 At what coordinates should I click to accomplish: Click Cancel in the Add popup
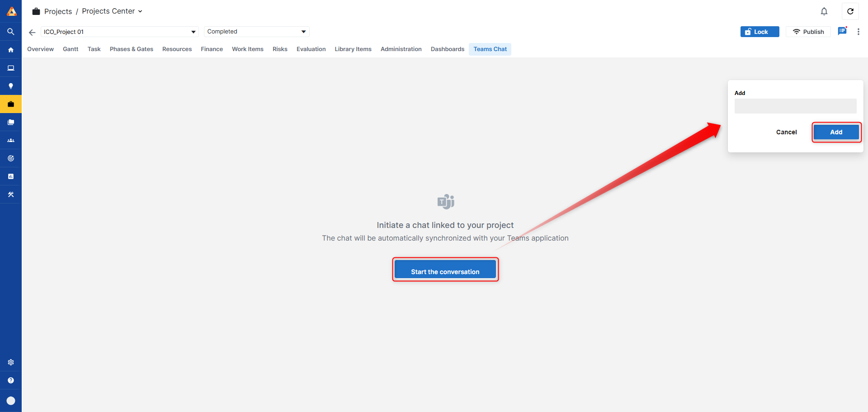point(786,132)
